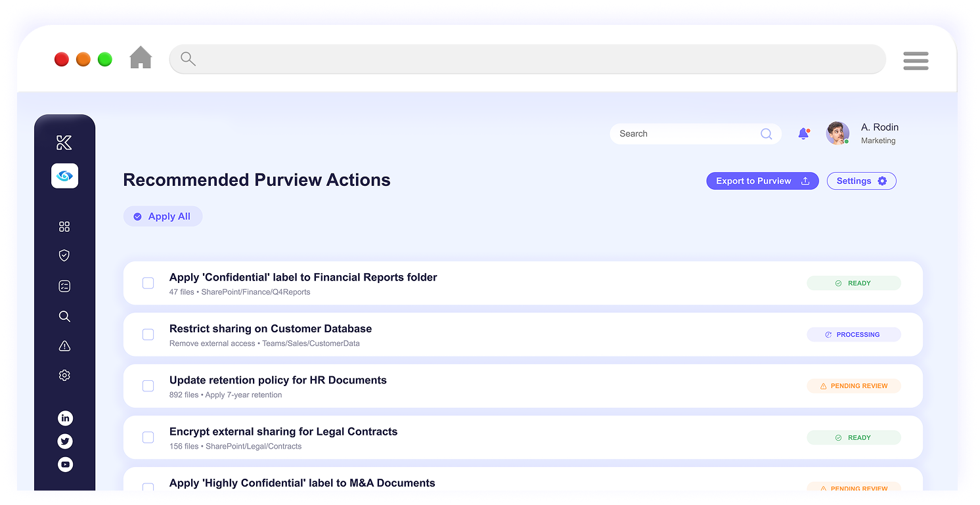Open the hamburger menu at top right
The image size is (980, 505).
[x=915, y=60]
